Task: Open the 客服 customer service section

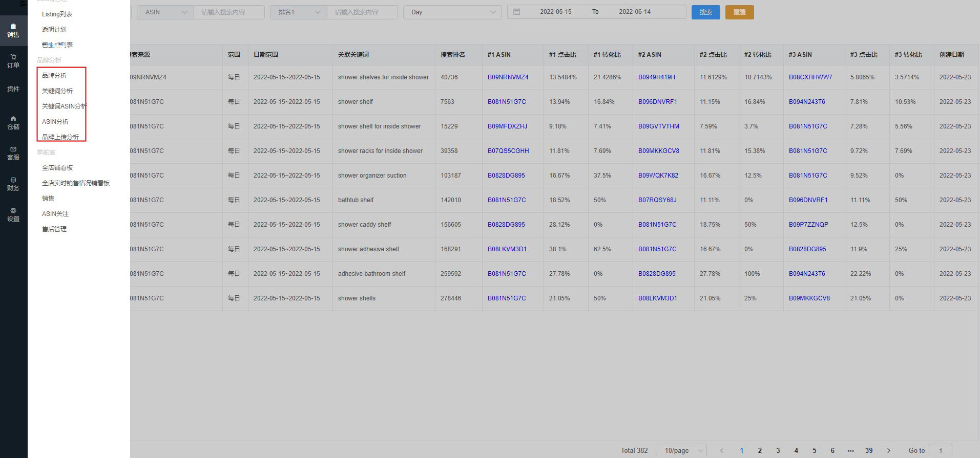Action: [13, 154]
